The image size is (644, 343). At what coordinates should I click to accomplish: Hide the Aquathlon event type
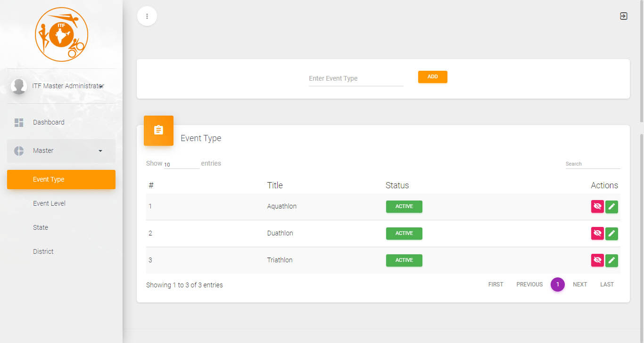[x=597, y=207]
